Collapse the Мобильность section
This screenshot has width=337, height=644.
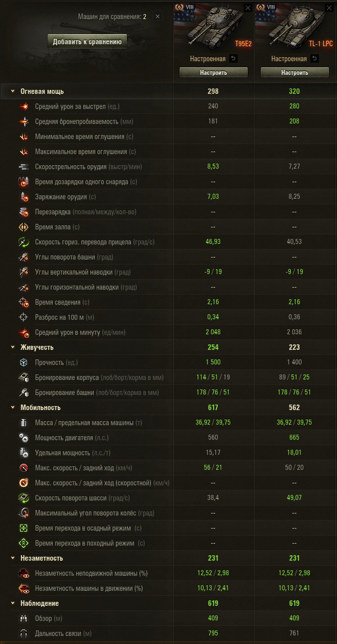(x=13, y=408)
